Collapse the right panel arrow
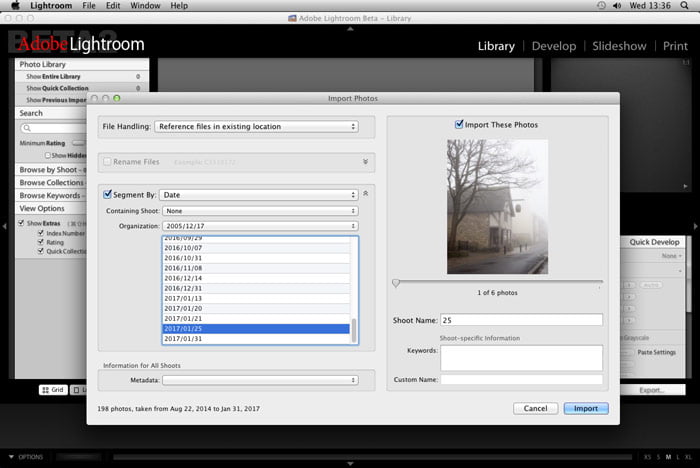This screenshot has width=700, height=468. (x=695, y=226)
